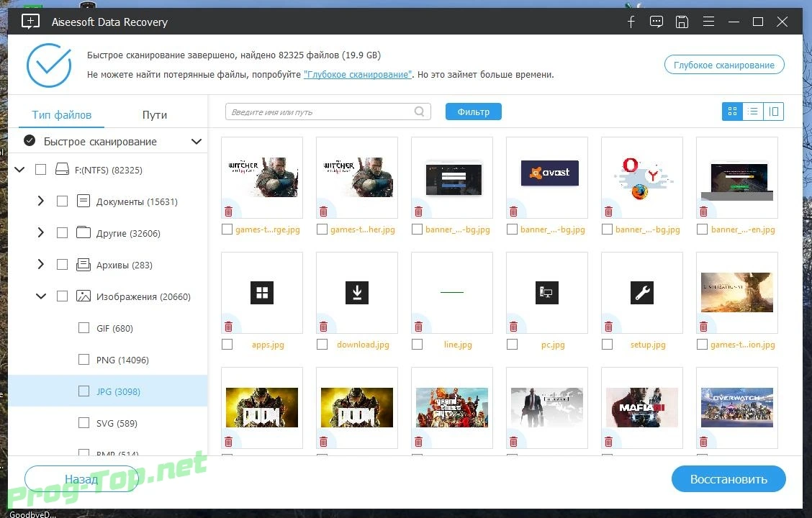
Task: Check the Изображения (20660) checkbox
Action: 62,296
